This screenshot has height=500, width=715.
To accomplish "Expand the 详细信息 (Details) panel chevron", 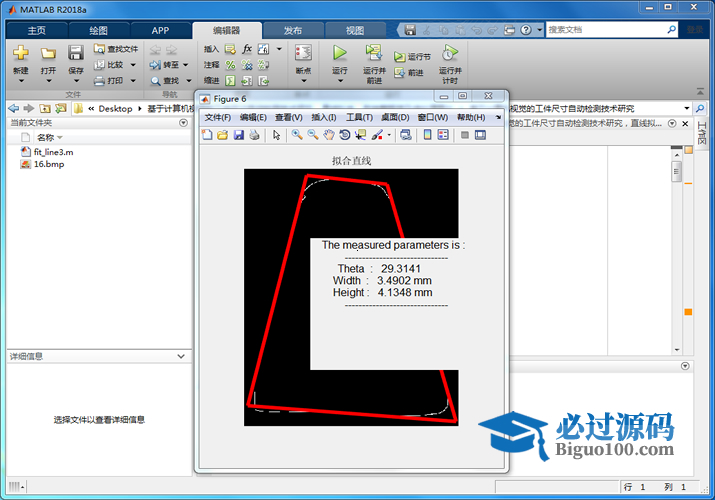I will [181, 356].
